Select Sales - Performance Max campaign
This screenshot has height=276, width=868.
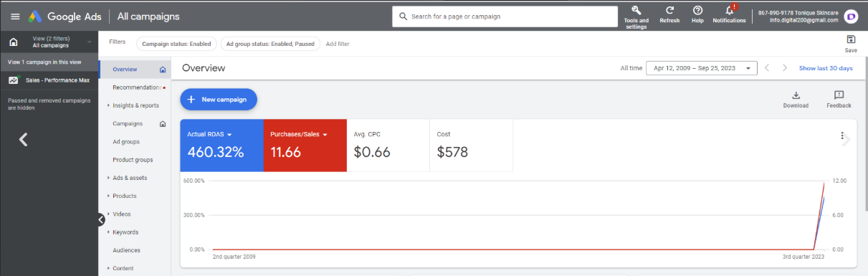[x=57, y=80]
